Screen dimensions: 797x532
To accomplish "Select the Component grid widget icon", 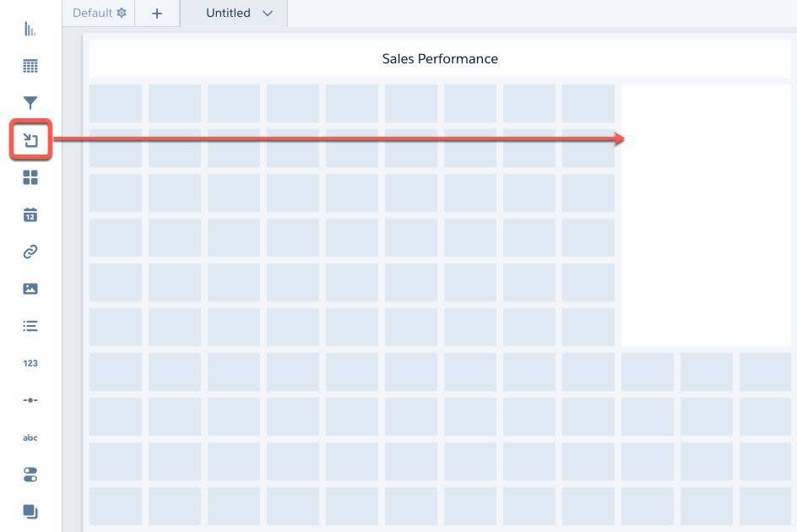I will click(x=30, y=177).
